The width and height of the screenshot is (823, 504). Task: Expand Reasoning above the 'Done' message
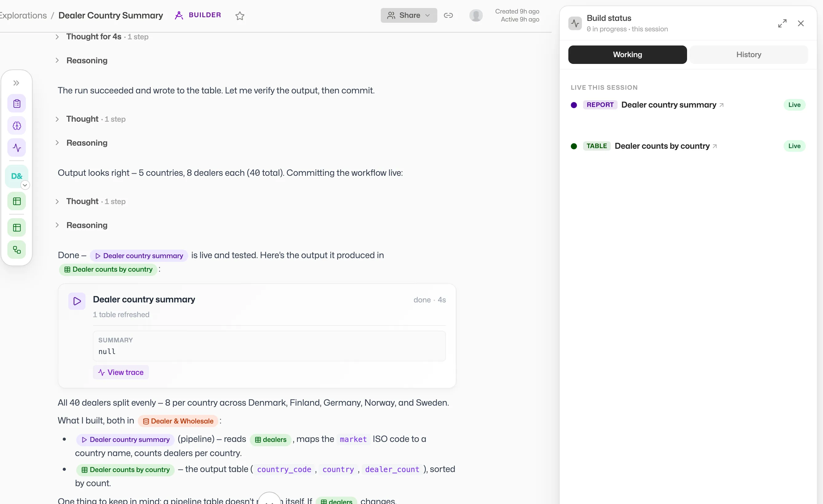click(x=82, y=225)
